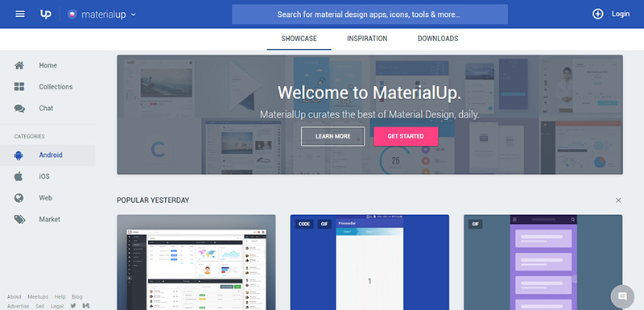Open the chat support bubble button
This screenshot has width=644, height=310.
coord(622,296)
